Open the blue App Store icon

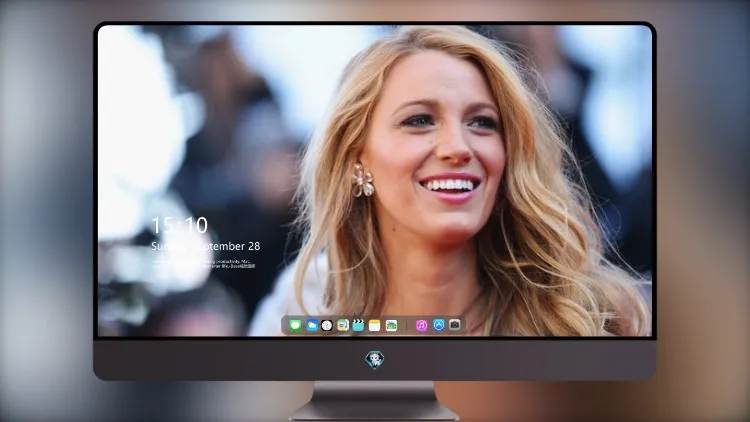(x=439, y=325)
